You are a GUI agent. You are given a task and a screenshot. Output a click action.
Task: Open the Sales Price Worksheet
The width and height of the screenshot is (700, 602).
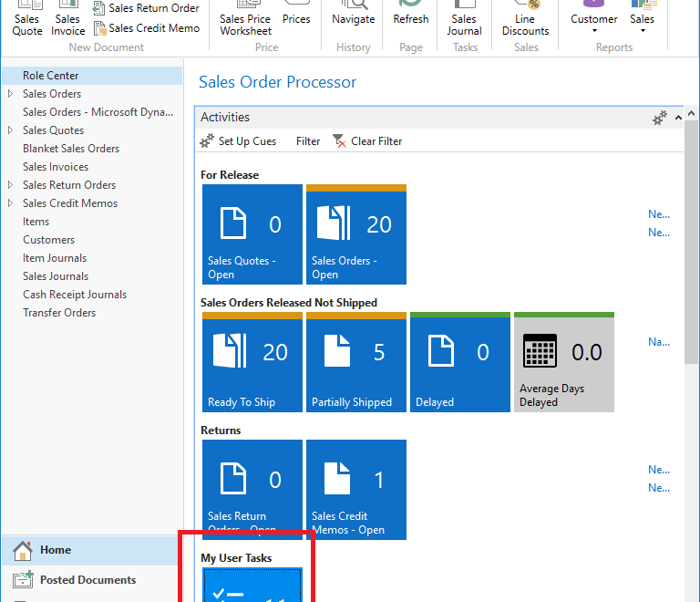tap(245, 19)
